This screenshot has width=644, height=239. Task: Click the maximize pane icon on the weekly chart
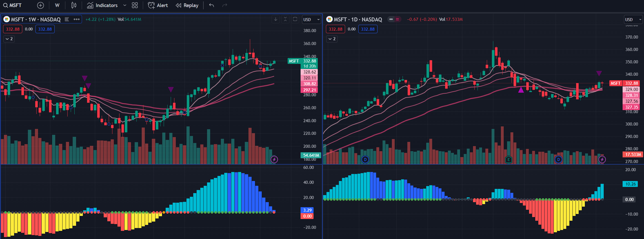click(x=295, y=19)
